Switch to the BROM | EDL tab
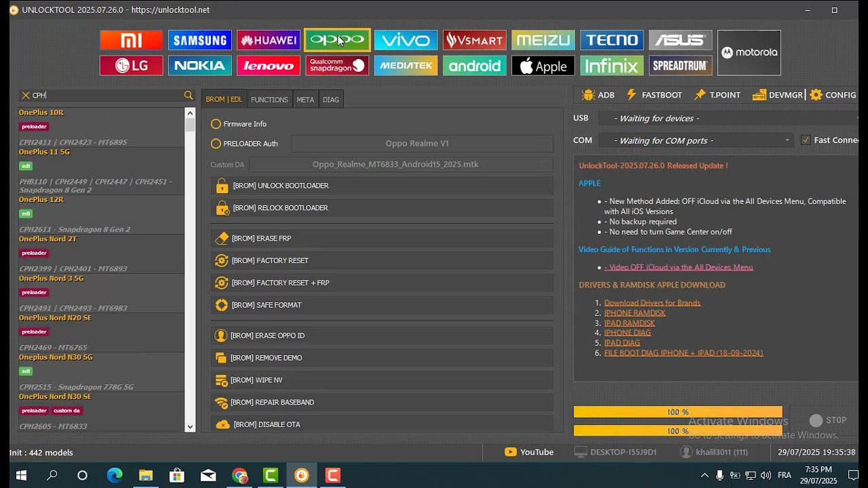The height and width of the screenshot is (488, 868). (x=224, y=100)
